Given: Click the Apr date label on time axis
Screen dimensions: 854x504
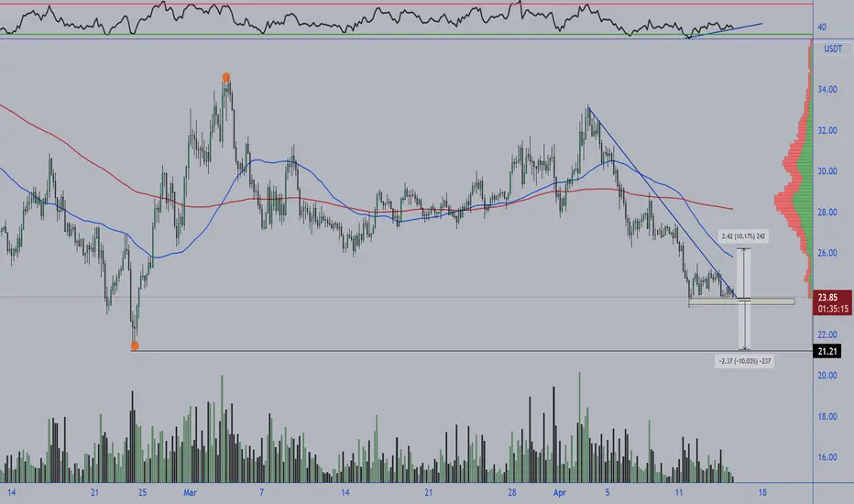Looking at the screenshot, I should 559,493.
